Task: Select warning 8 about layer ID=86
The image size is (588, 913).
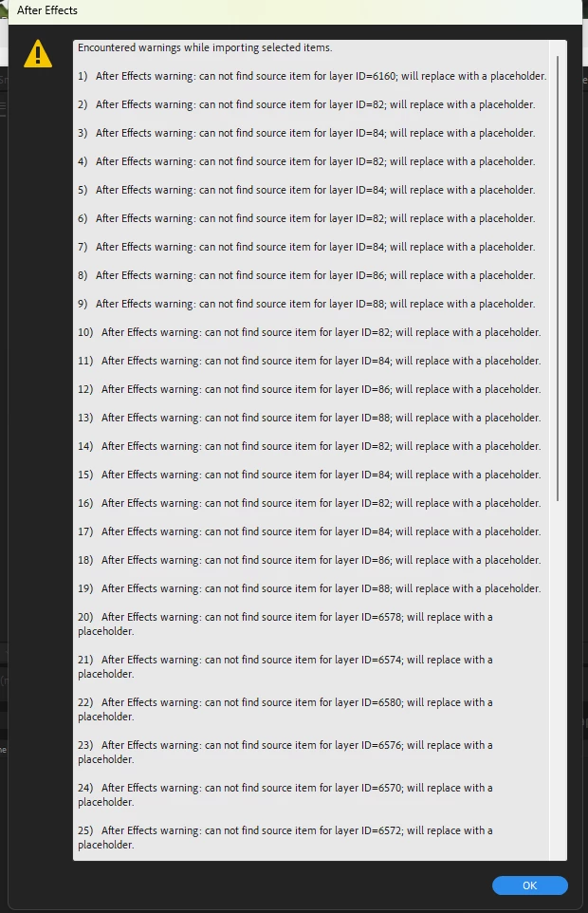Action: coord(306,276)
